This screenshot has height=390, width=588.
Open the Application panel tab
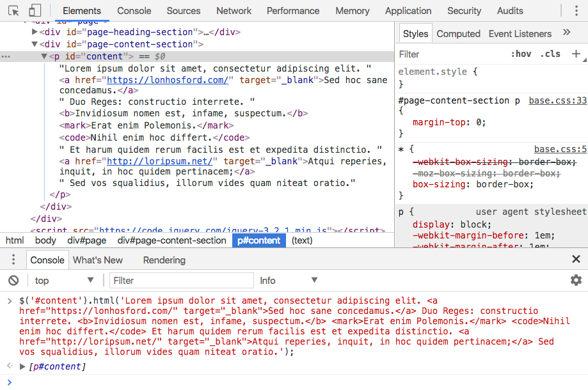click(x=408, y=11)
